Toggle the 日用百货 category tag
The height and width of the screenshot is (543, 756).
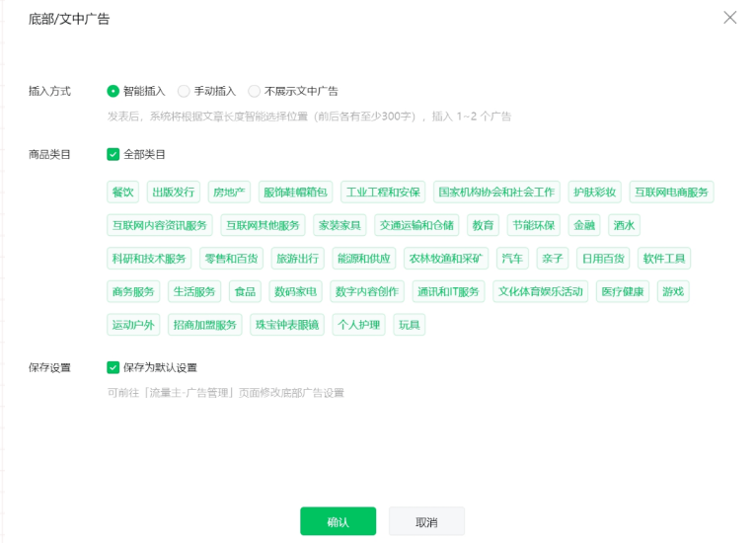pyautogui.click(x=603, y=259)
